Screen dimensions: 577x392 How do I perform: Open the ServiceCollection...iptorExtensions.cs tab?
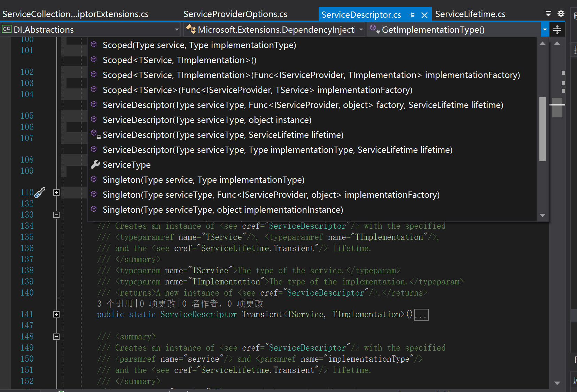click(76, 14)
